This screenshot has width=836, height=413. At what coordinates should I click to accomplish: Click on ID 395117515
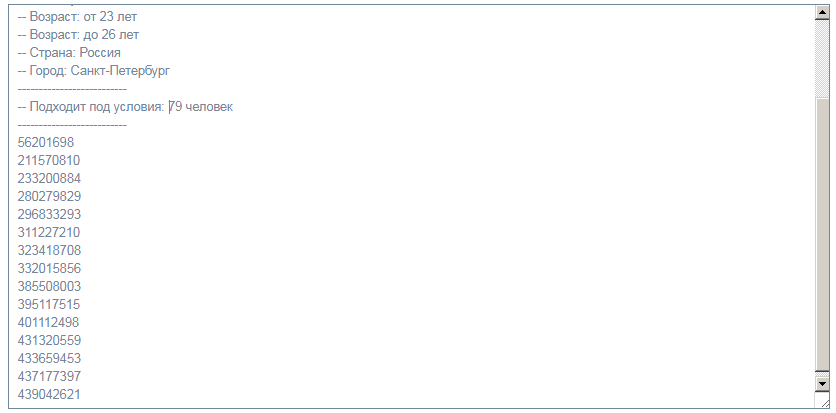click(49, 304)
